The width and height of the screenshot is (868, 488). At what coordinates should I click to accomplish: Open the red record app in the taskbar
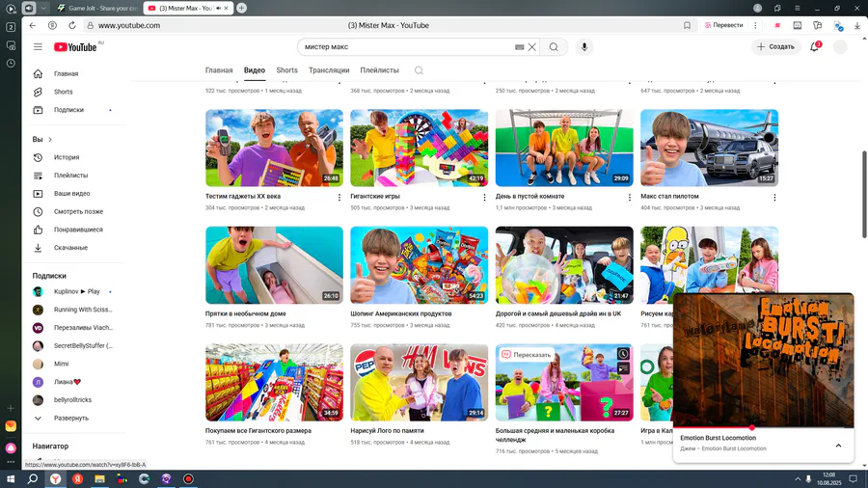189,479
